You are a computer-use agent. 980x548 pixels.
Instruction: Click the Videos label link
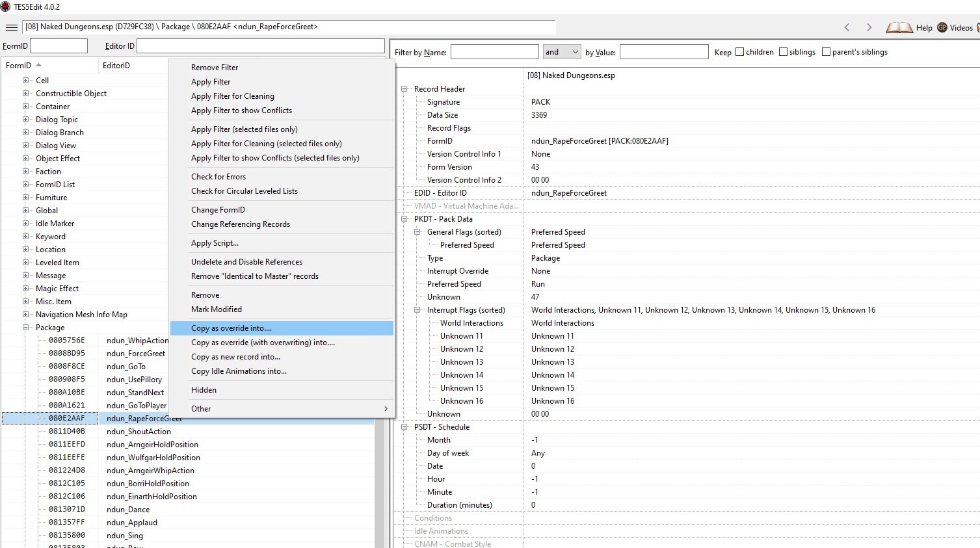pos(961,28)
